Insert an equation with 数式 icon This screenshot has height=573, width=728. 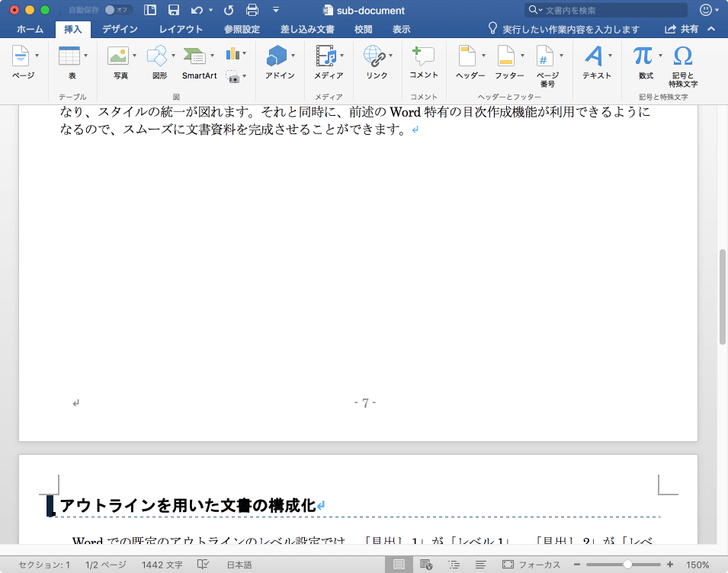point(643,56)
